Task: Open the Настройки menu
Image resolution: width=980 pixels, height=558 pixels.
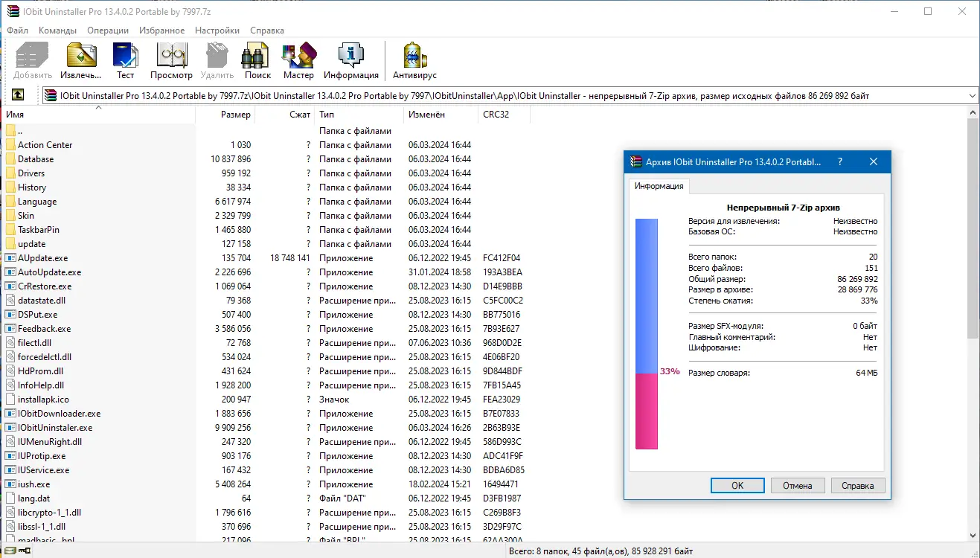Action: click(217, 30)
